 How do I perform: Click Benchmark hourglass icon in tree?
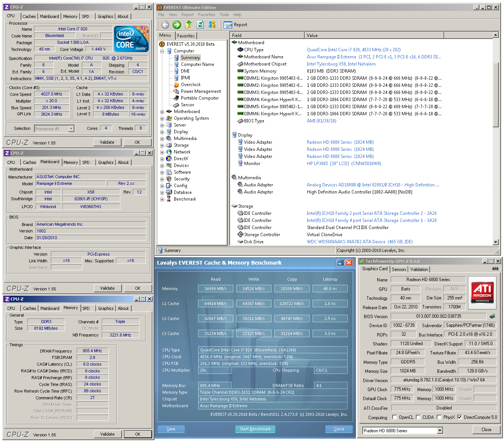(x=169, y=199)
